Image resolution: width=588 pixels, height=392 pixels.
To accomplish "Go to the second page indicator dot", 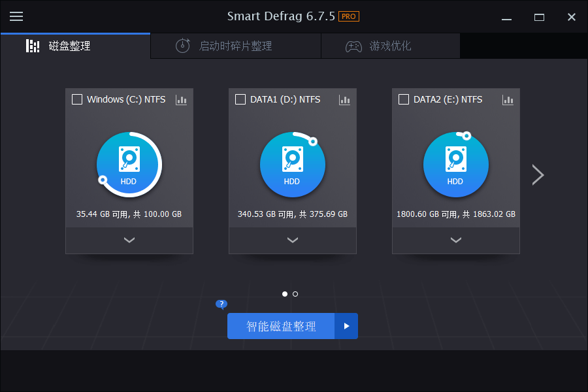I will click(x=295, y=294).
